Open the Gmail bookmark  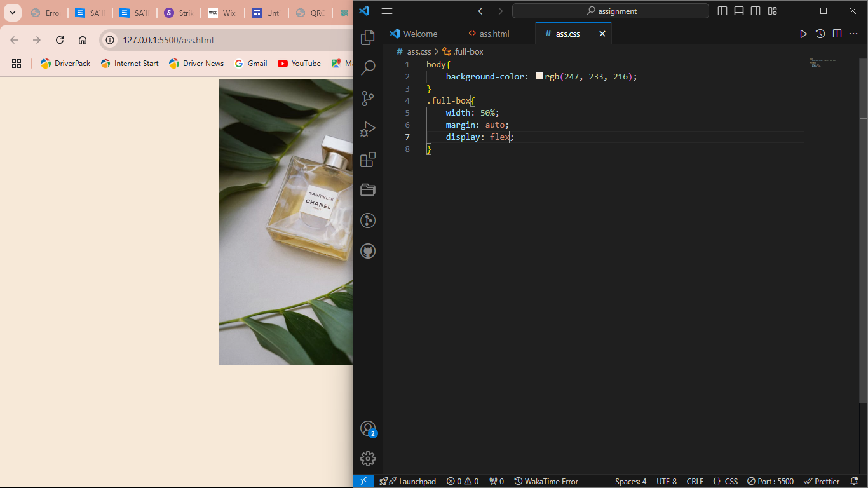250,63
